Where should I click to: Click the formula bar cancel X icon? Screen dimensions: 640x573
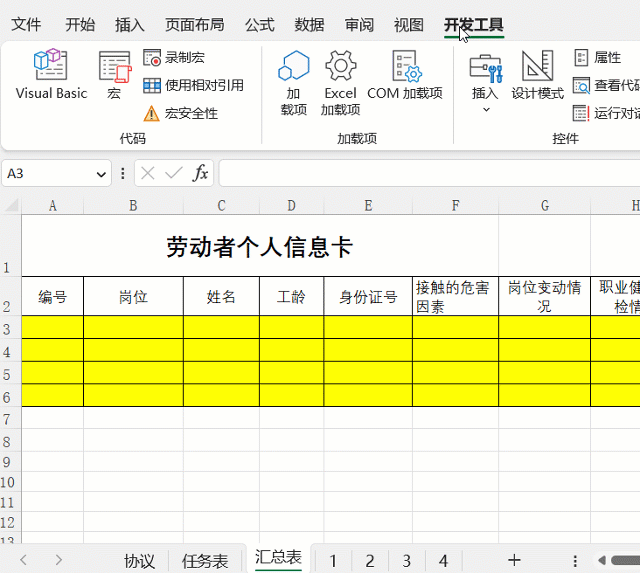[x=147, y=173]
